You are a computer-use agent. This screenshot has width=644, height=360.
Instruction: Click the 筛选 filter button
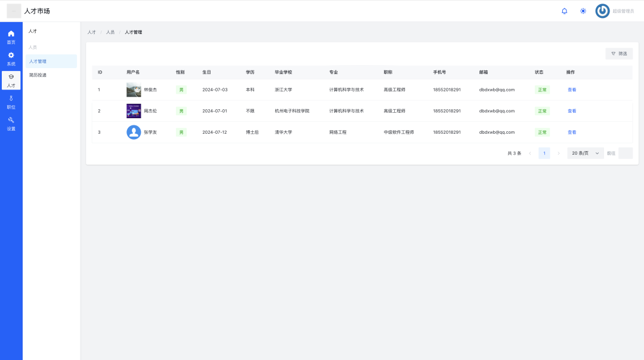(619, 54)
